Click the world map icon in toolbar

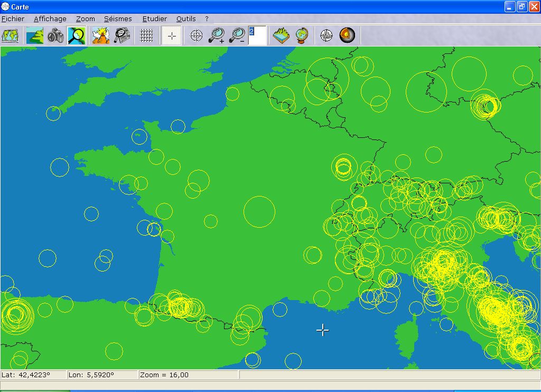tap(11, 35)
